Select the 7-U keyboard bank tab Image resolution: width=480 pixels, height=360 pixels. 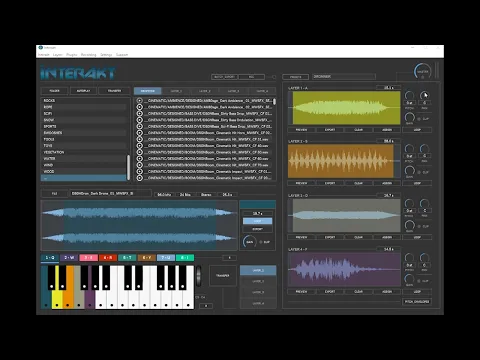(166, 258)
